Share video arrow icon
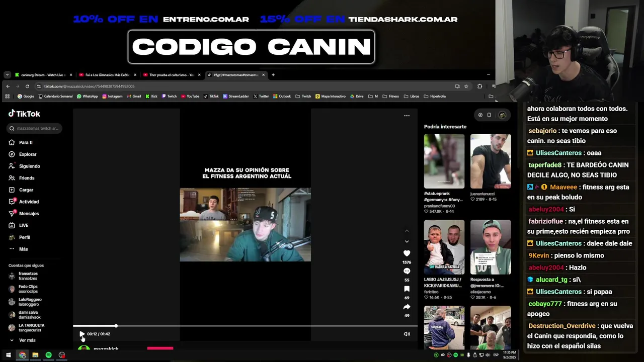 (407, 307)
